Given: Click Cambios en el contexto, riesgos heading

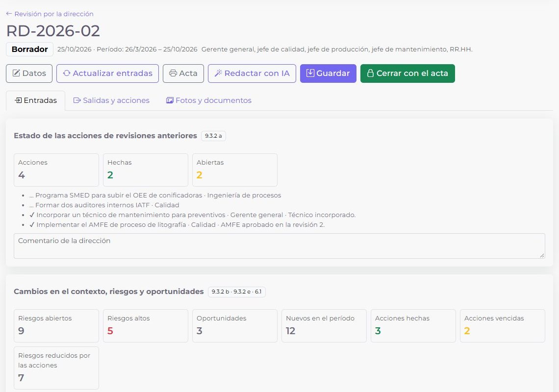Looking at the screenshot, I should pos(109,292).
